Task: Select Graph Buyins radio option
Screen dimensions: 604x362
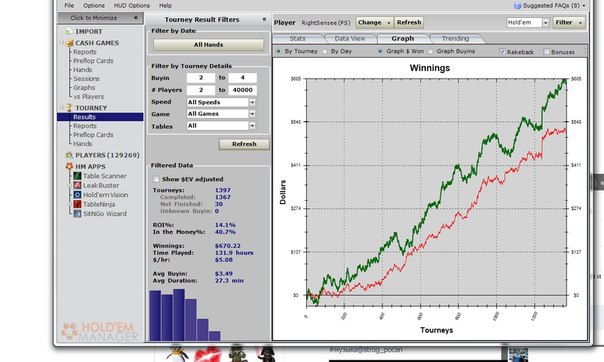Action: [430, 51]
